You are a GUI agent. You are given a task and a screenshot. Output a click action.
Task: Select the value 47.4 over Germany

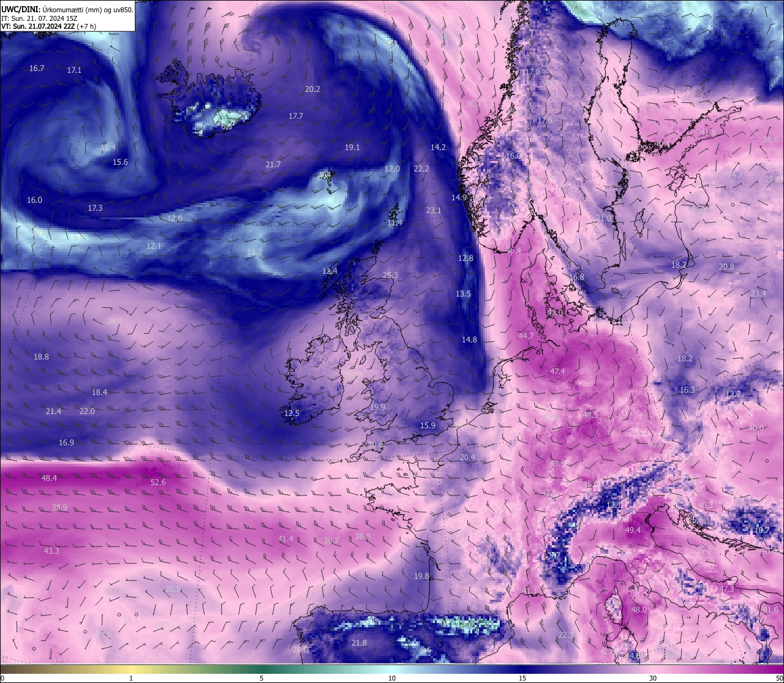557,372
